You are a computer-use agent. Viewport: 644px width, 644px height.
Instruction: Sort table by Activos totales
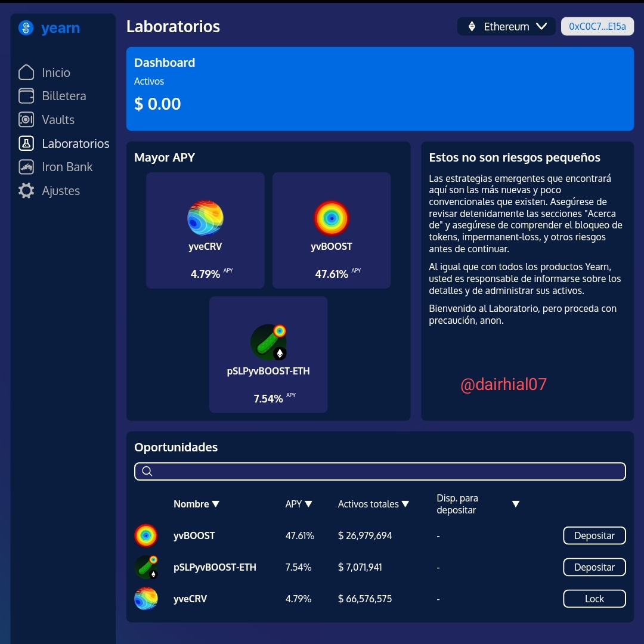click(x=373, y=504)
